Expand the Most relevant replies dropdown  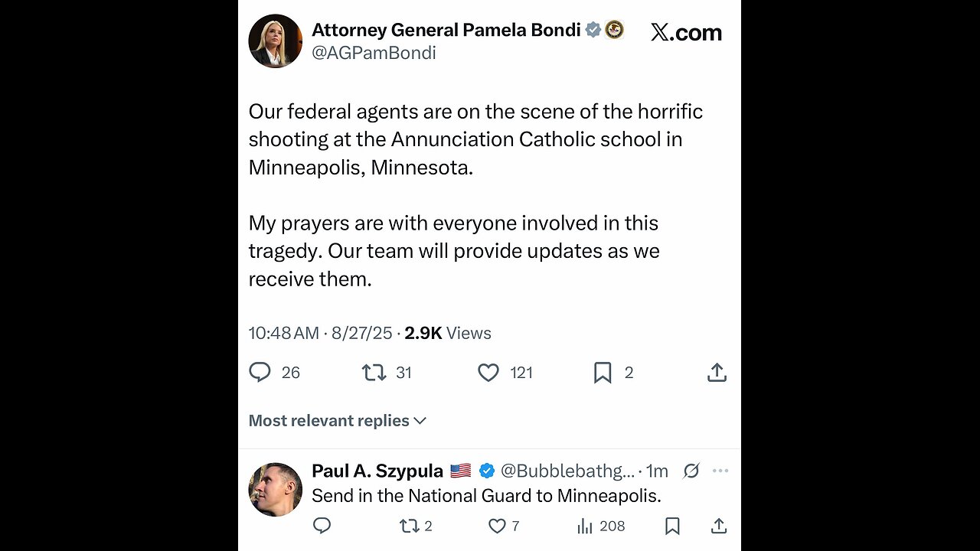(338, 420)
